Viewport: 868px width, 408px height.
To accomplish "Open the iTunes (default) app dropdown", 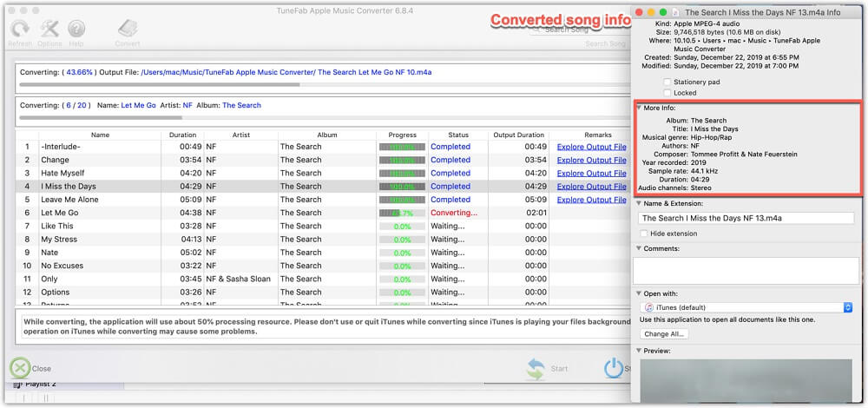I will [x=746, y=307].
